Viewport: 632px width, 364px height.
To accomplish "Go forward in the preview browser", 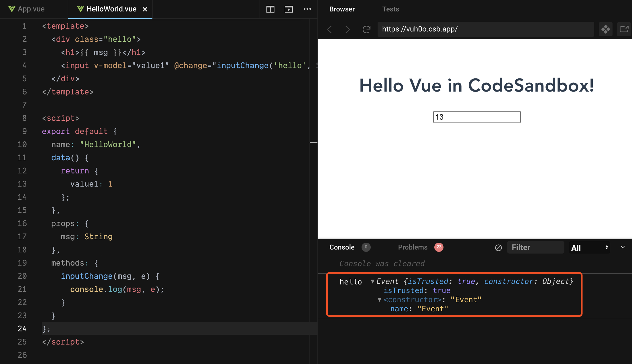I will (x=348, y=29).
